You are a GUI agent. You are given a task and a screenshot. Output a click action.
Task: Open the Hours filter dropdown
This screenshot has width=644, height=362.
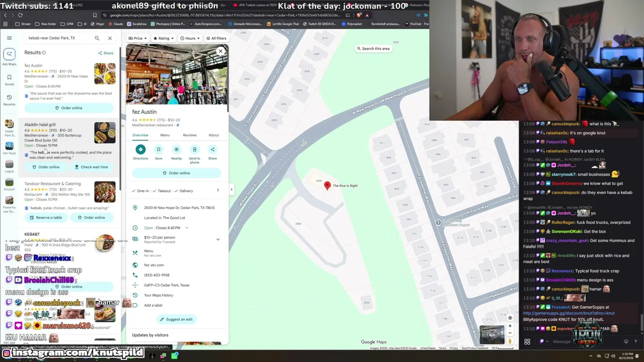(190, 38)
